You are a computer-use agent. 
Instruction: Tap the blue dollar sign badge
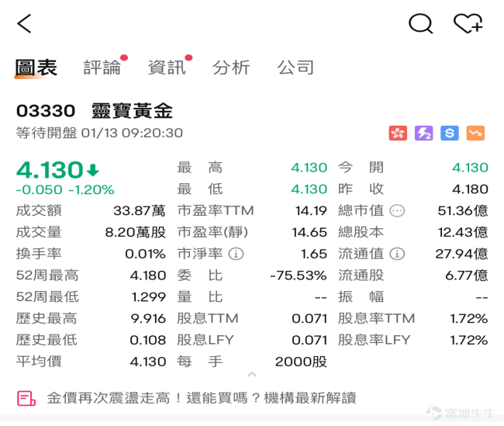pyautogui.click(x=450, y=133)
